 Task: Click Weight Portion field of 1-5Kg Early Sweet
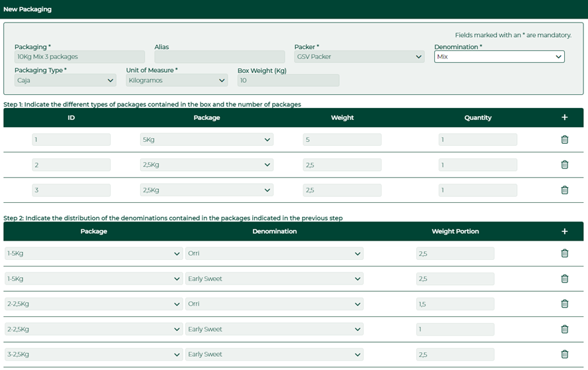[x=455, y=278]
